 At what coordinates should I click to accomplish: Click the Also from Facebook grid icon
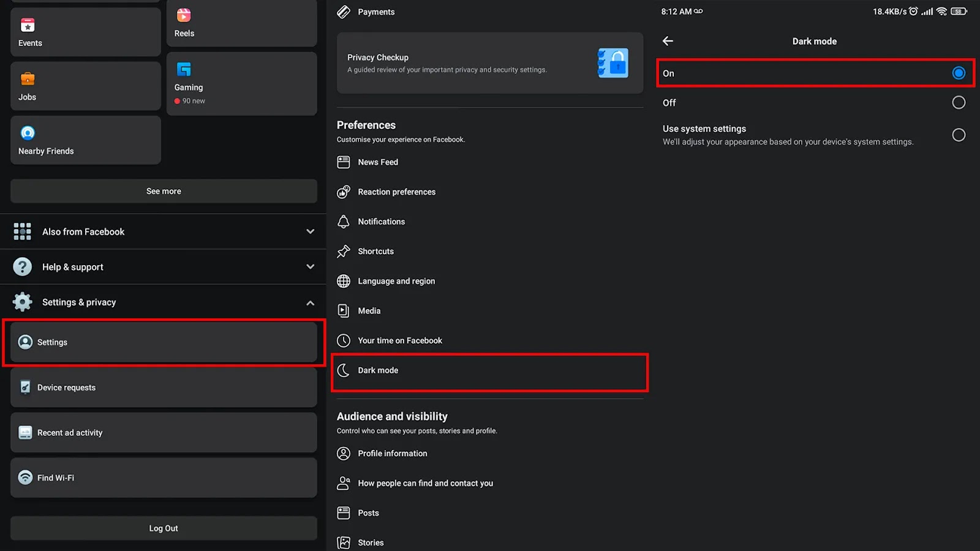coord(23,231)
